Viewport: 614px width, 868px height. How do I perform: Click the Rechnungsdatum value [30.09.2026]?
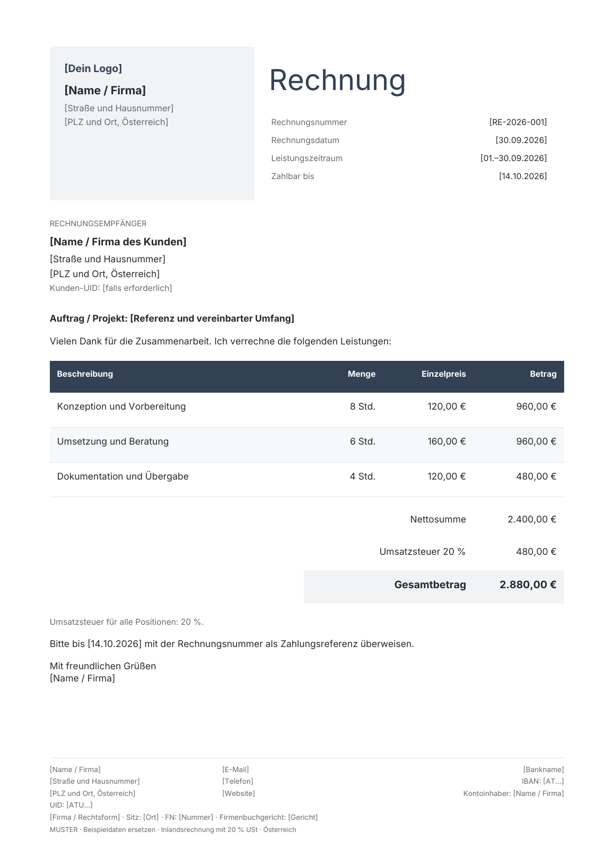[521, 140]
